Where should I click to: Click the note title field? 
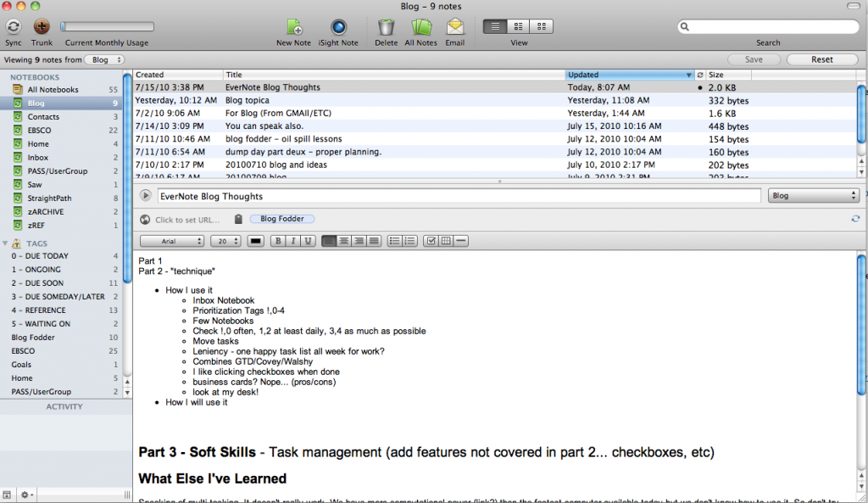click(x=459, y=196)
